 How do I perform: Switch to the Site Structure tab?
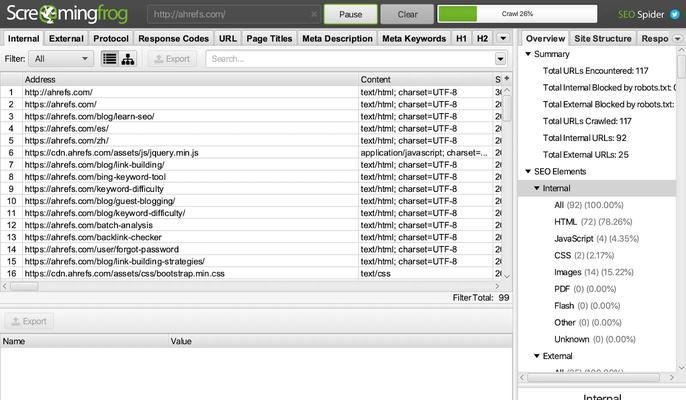[x=602, y=39]
